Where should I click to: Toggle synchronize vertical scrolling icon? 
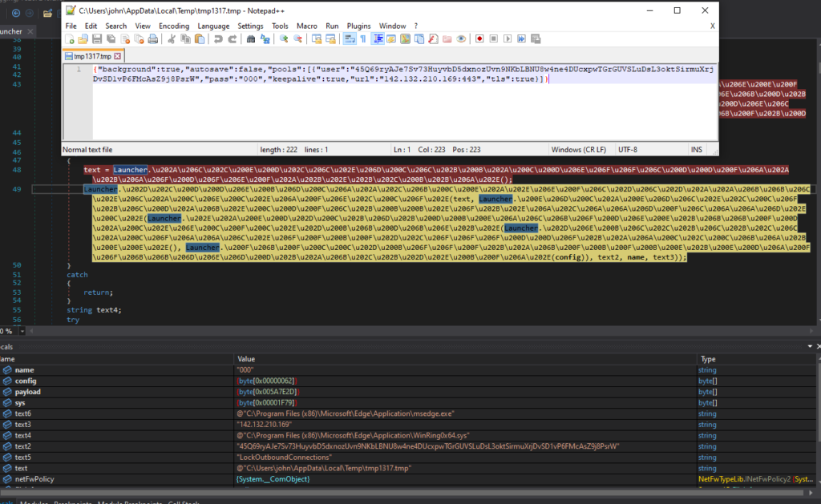[317, 39]
